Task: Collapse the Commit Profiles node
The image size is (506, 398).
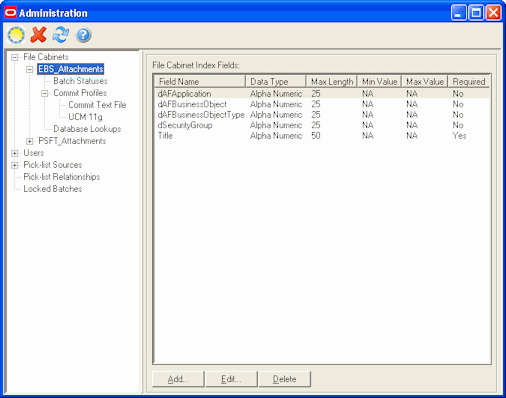Action: point(45,93)
